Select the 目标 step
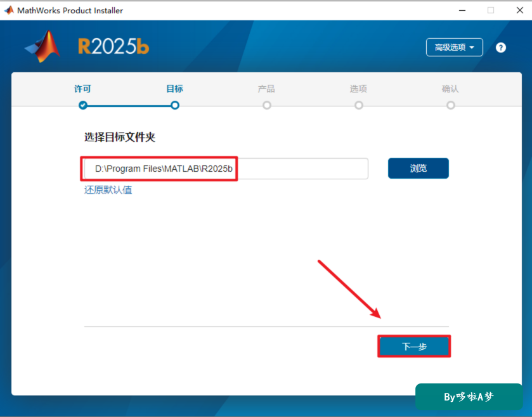Viewport: 532px width, 417px height. [174, 89]
